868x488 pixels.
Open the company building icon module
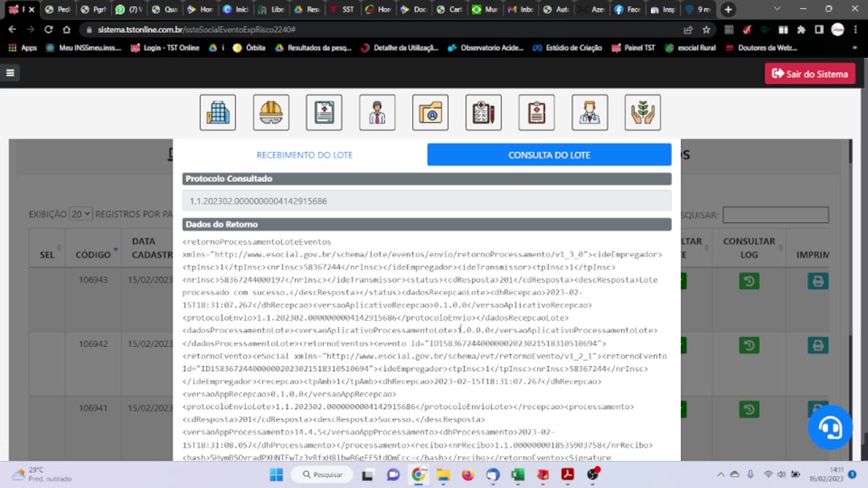218,113
